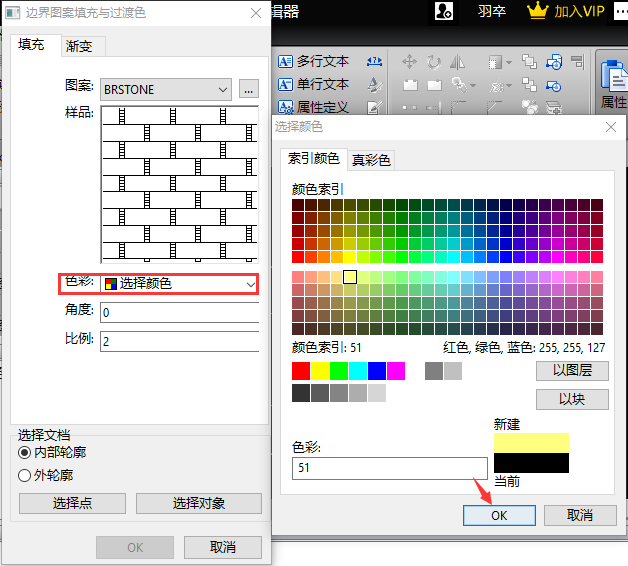The image size is (628, 566).
Task: Click the first clipboard icon in second row
Action: click(x=410, y=85)
